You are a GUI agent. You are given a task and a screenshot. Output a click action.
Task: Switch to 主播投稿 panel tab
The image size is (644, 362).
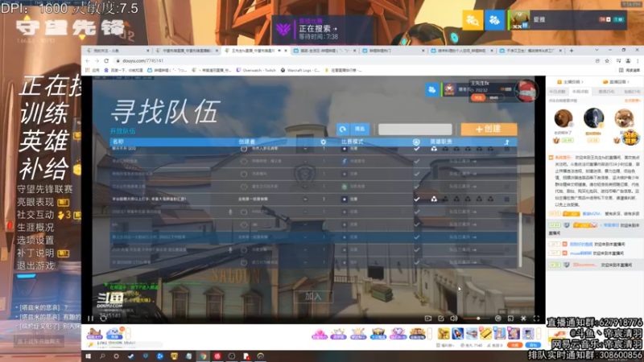coord(570,82)
